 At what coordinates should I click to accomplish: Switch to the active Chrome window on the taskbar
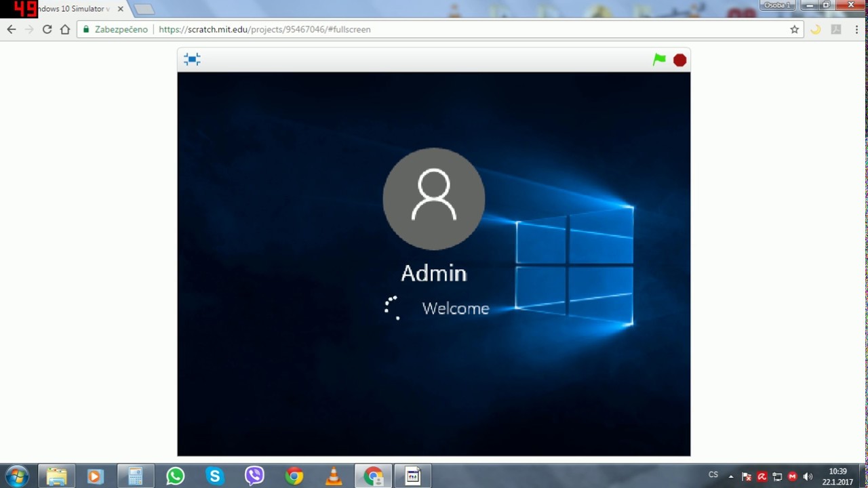click(373, 476)
